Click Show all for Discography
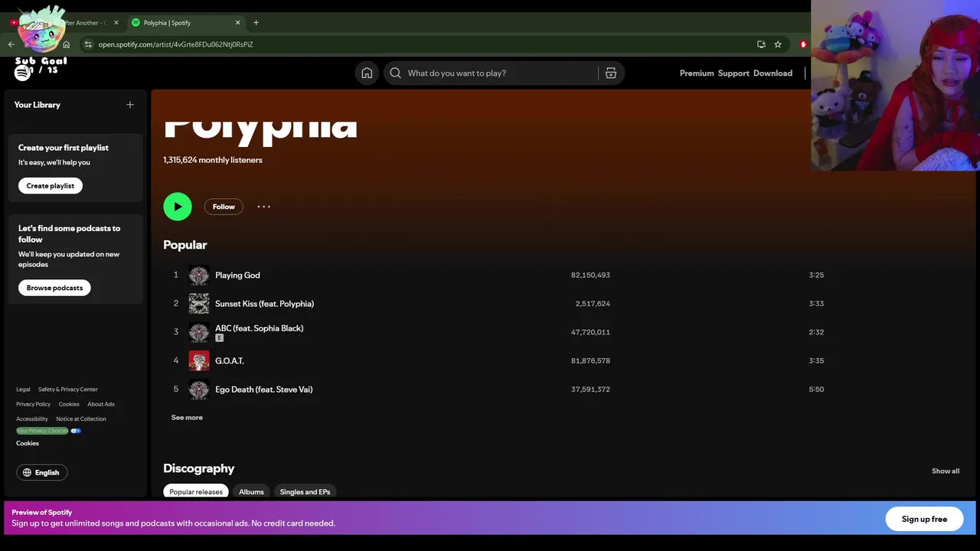Image resolution: width=980 pixels, height=551 pixels. 946,471
